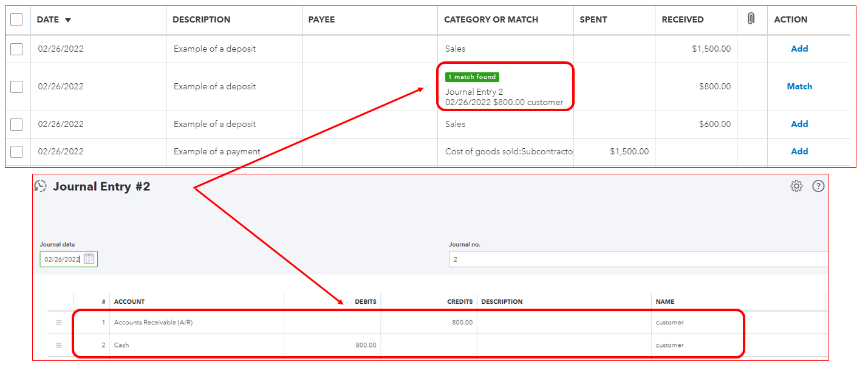The height and width of the screenshot is (367, 868).
Task: Click Match for the $800.00 deposit
Action: [x=799, y=86]
